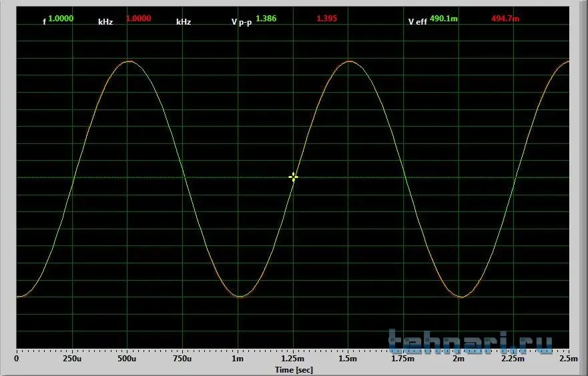Click the yellow crosshair cursor marker
This screenshot has height=376, width=588.
coord(293,177)
